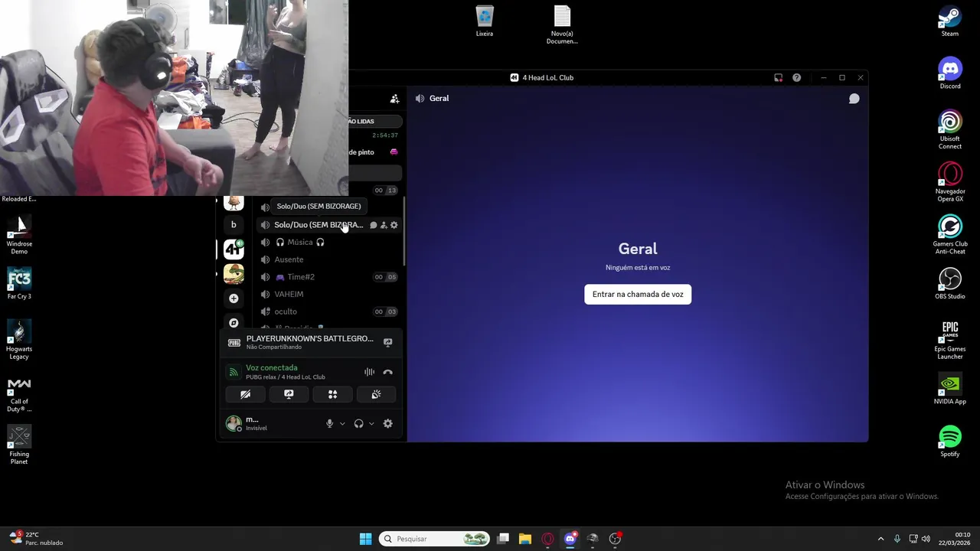Select the frog avatar server icon

coord(234,274)
